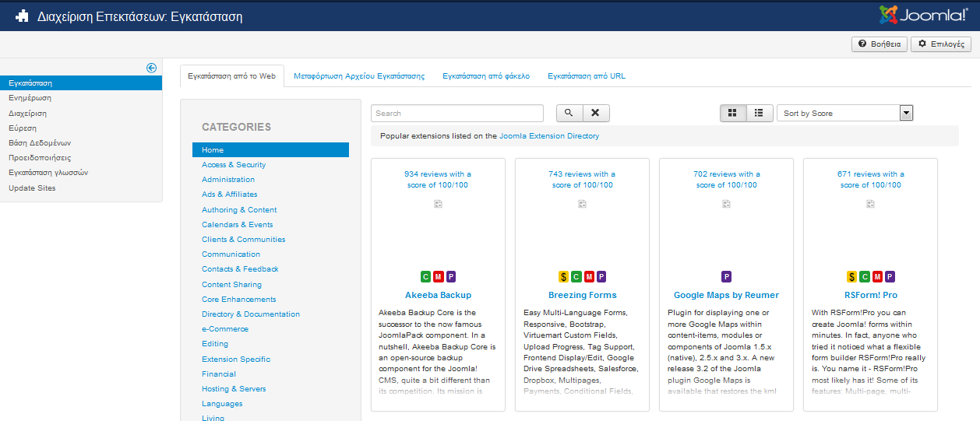
Task: Open the Breezing Forms extension title
Action: point(583,296)
